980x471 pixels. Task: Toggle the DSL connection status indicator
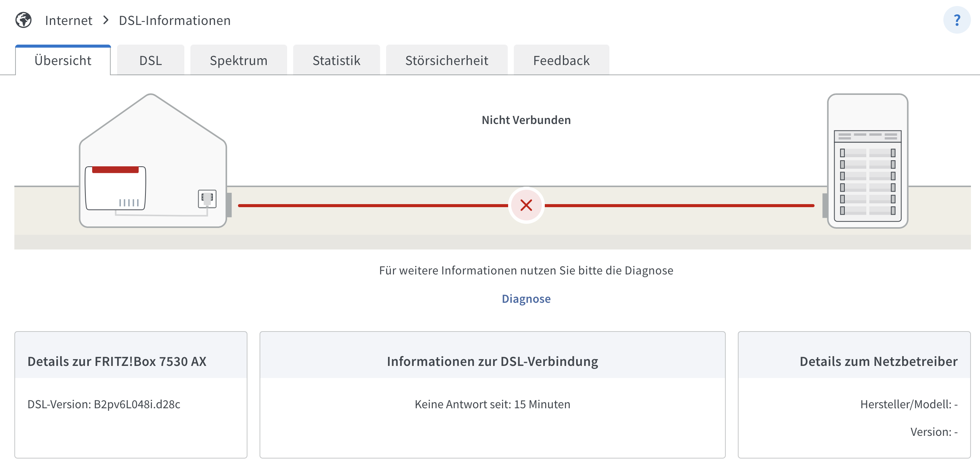point(525,205)
